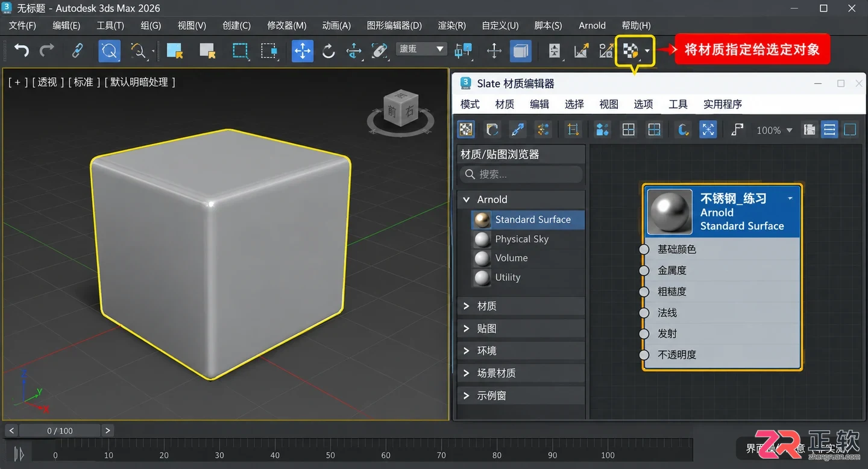Open the reference coordinate system dropdown
Screen dimensions: 868x469
pyautogui.click(x=421, y=49)
